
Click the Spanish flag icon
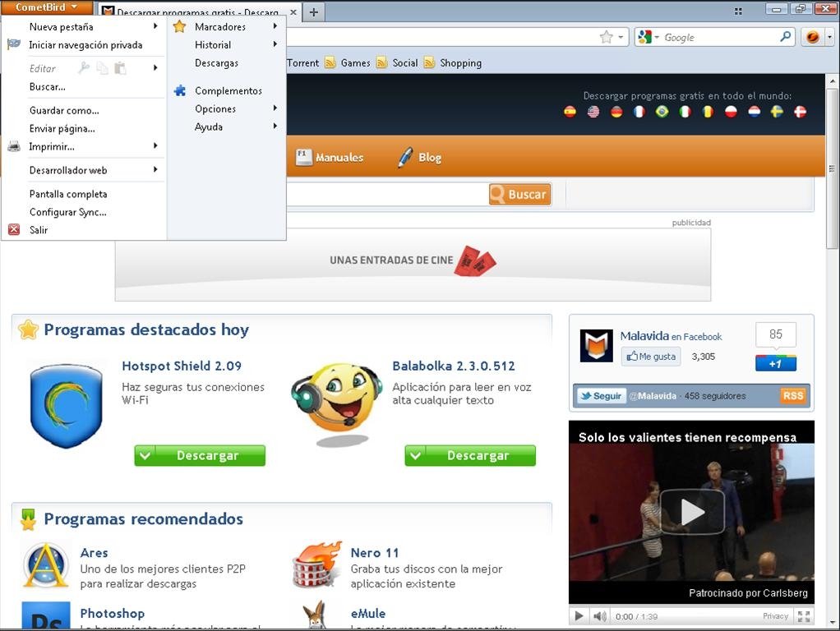(570, 112)
